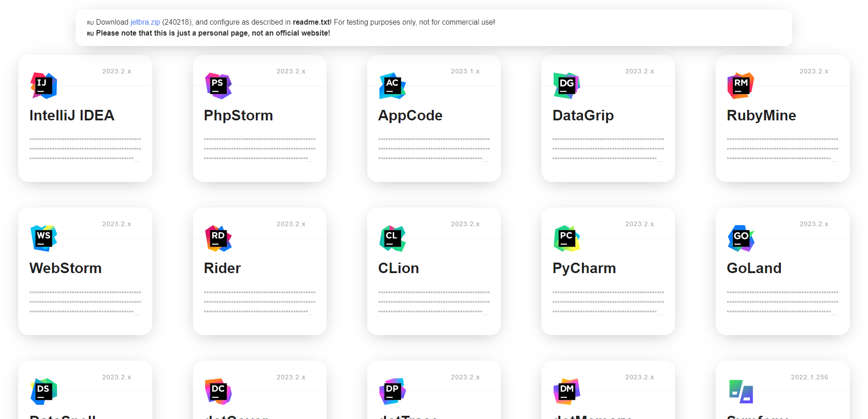Click the dotMemory DM logo icon
The image size is (868, 419).
pyautogui.click(x=567, y=391)
